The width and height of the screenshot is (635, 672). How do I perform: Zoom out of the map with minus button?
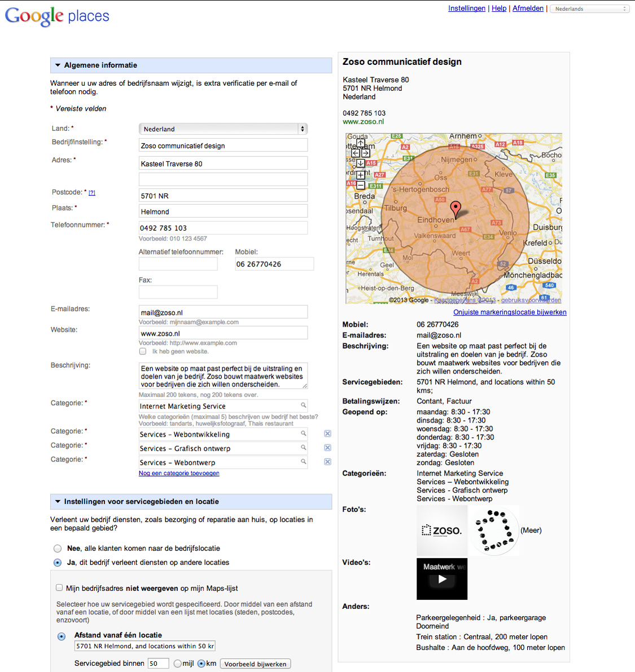coord(360,185)
